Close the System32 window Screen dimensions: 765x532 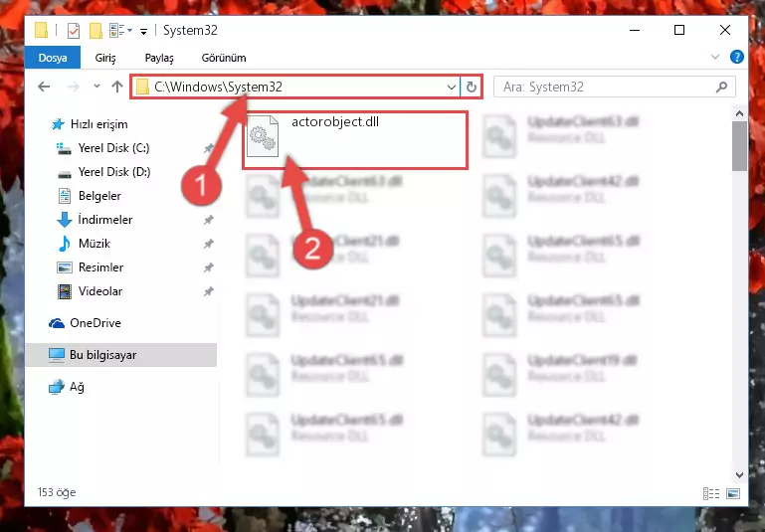click(x=725, y=30)
